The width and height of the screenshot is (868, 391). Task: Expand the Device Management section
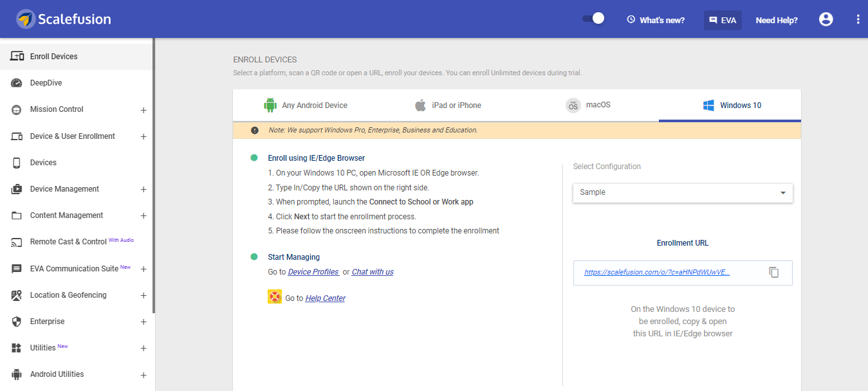click(x=144, y=188)
